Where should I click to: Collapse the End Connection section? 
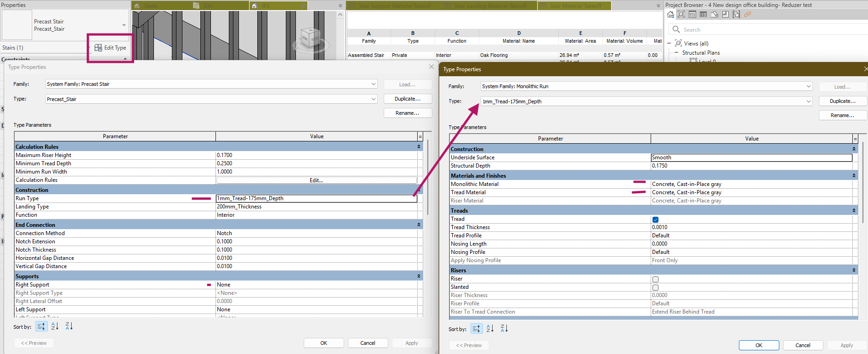click(419, 225)
